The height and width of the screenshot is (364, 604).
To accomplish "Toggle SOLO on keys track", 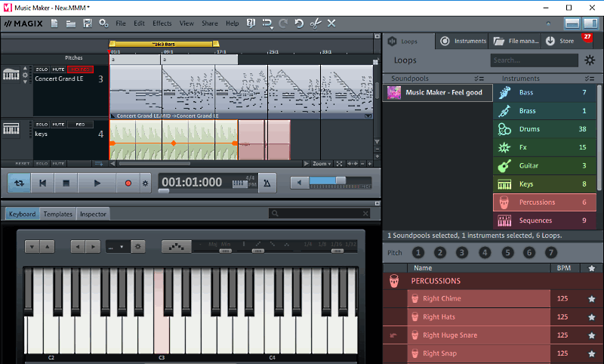I will pos(42,125).
